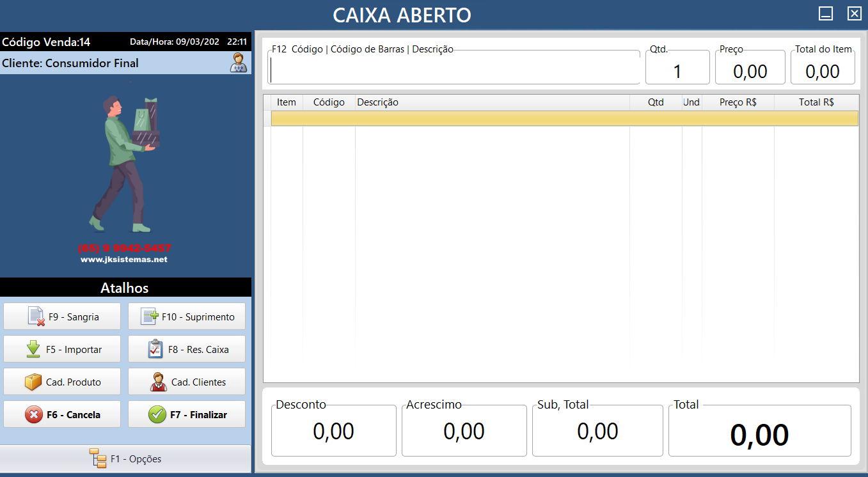Click the red X Cancela icon
The height and width of the screenshot is (477, 868).
(x=33, y=414)
